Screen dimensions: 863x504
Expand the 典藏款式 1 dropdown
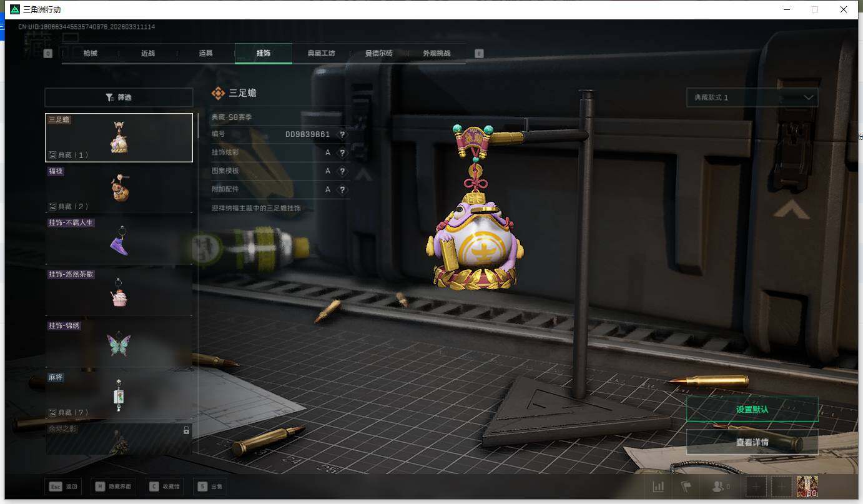click(x=752, y=97)
